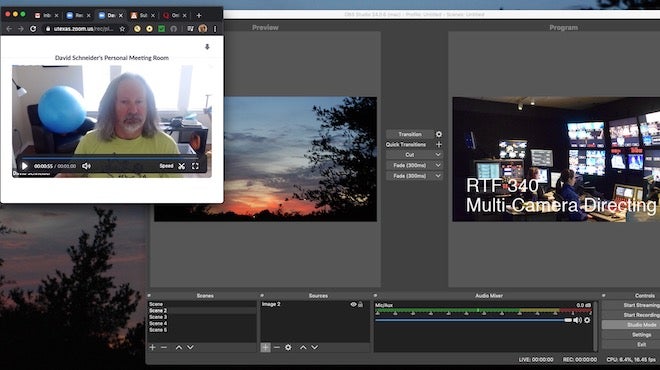Open source properties gear icon

coord(288,347)
